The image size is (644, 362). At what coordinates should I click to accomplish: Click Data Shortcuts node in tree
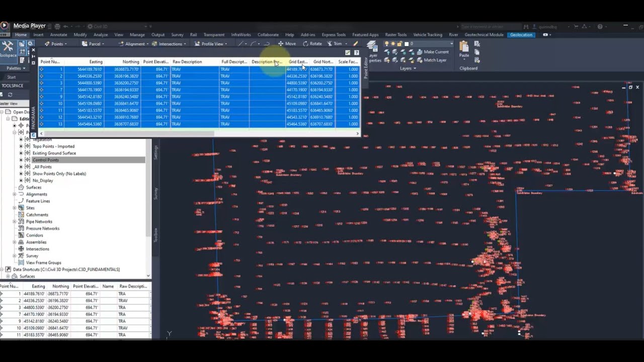pyautogui.click(x=66, y=269)
